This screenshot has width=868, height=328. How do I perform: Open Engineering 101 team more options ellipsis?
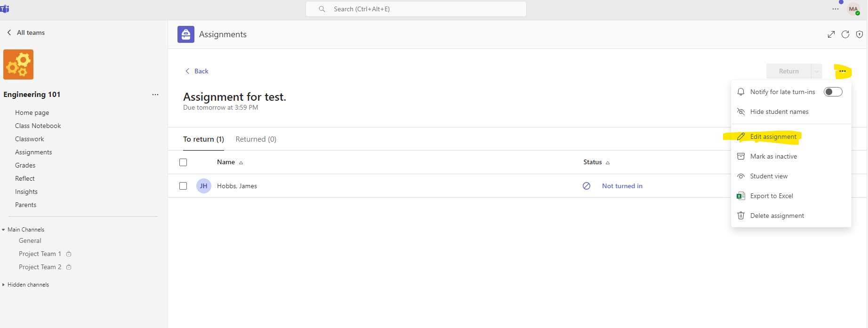point(155,95)
